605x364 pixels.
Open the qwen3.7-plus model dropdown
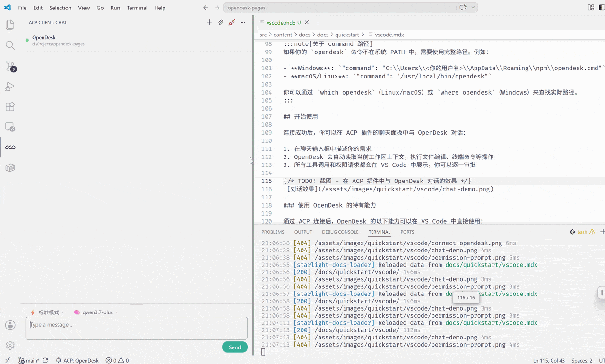(95, 312)
